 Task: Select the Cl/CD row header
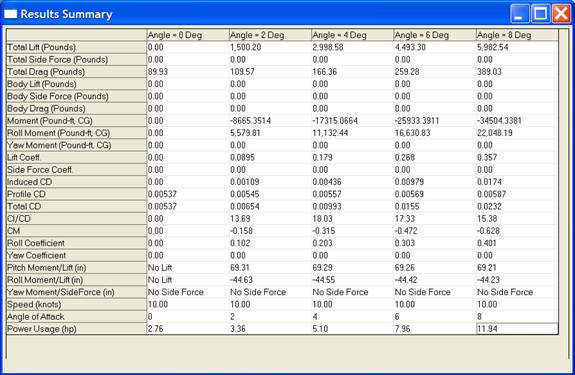point(76,219)
